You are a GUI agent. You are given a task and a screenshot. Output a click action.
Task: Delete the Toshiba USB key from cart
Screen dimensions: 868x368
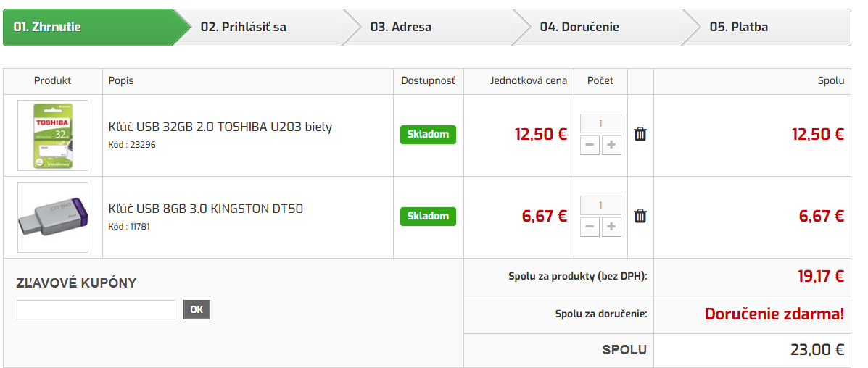640,135
